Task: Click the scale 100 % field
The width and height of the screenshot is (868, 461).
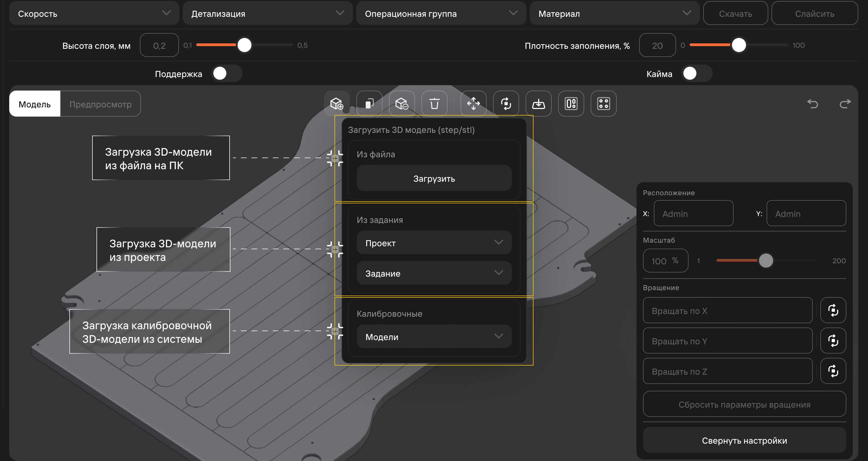Action: (x=666, y=261)
